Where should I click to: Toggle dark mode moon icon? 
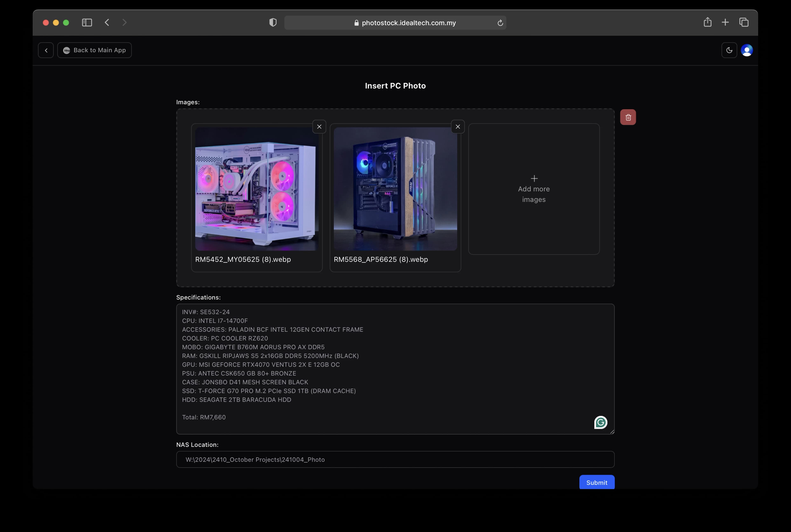point(729,50)
